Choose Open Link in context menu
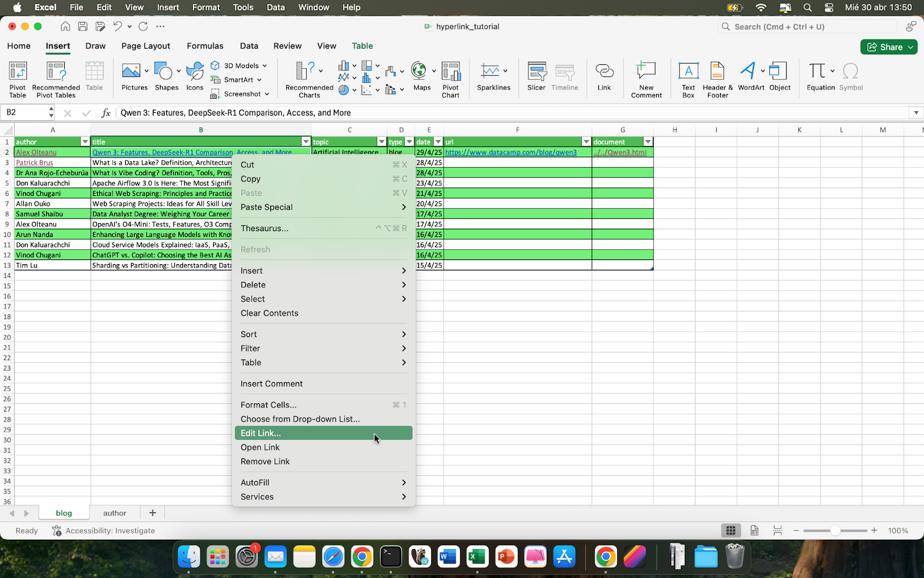924x578 pixels. coord(323,447)
